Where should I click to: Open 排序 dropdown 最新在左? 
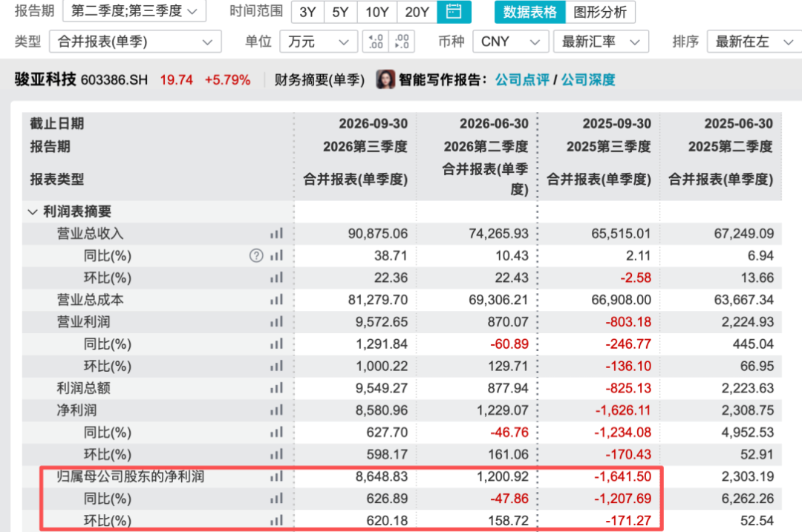pyautogui.click(x=754, y=42)
